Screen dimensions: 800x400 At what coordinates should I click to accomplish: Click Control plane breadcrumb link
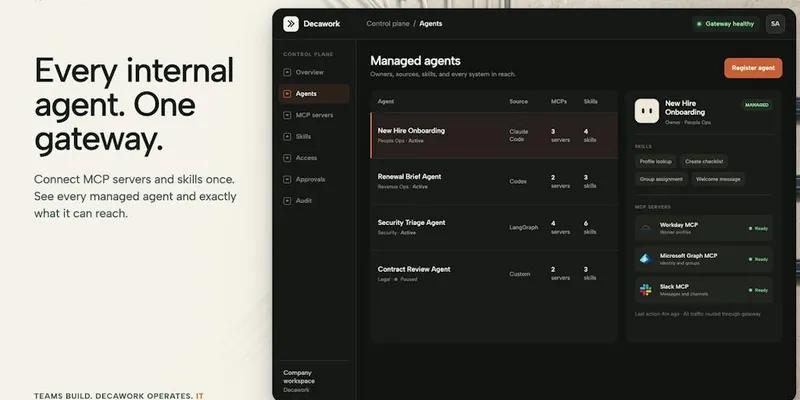point(388,23)
